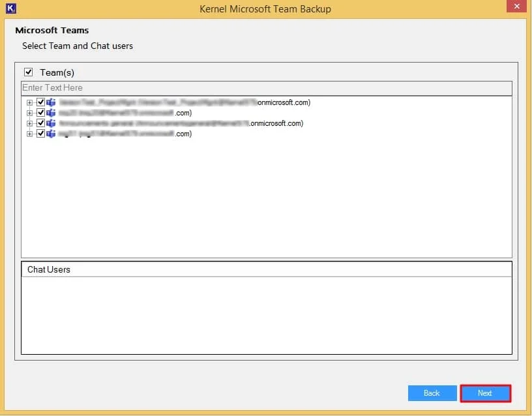Image resolution: width=532 pixels, height=416 pixels.
Task: Click Teams icon in fourth team row
Action: 51,134
